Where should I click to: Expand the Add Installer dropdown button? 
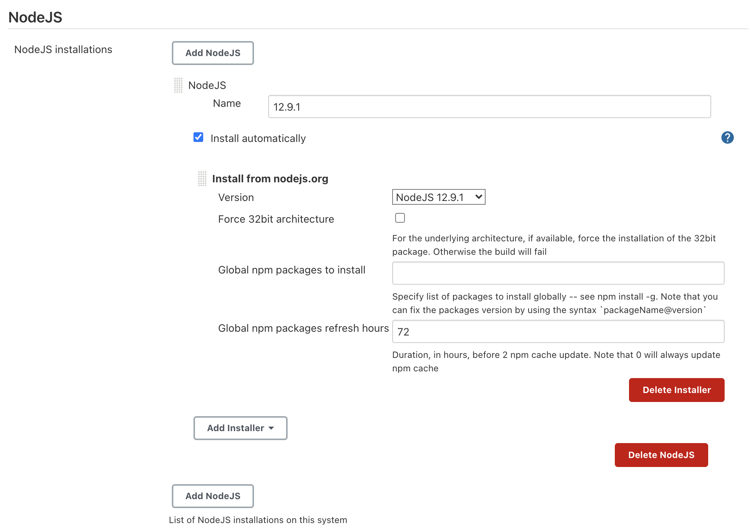pos(240,428)
